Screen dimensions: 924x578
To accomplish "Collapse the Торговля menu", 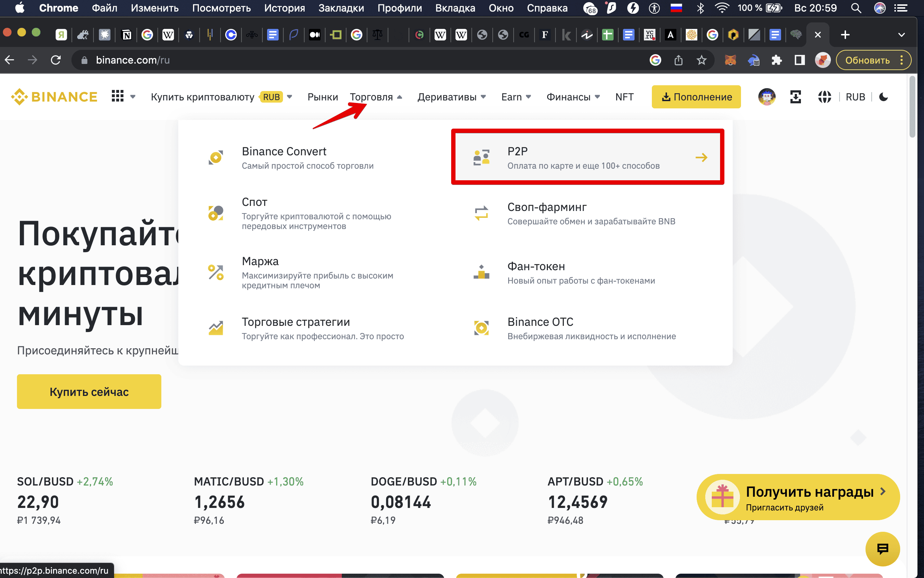I will 376,97.
